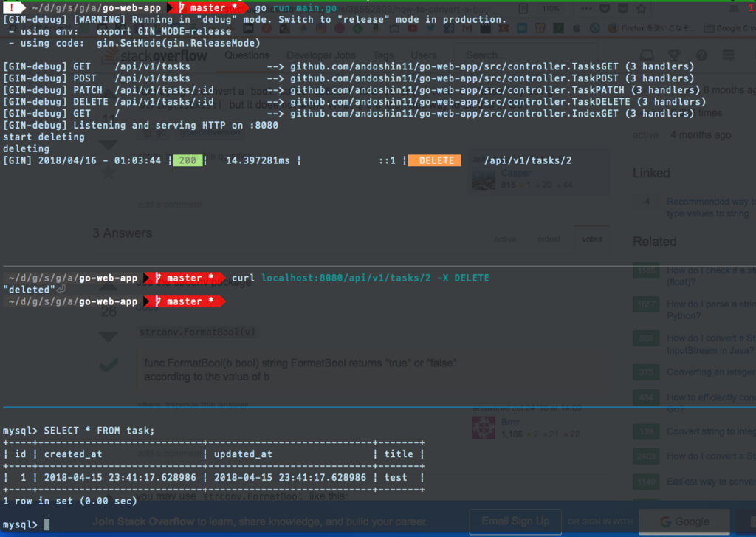The height and width of the screenshot is (537, 756).
Task: Open related 'Easiest way to convert' question
Action: point(711,482)
